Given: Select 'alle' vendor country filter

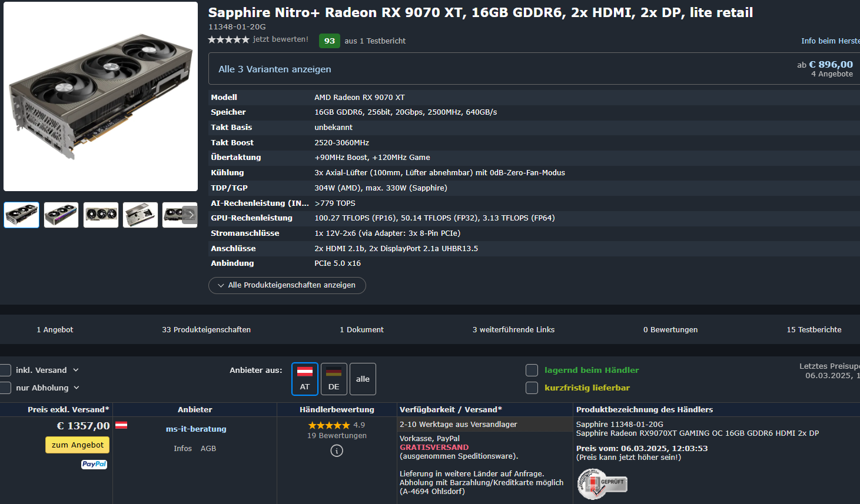Looking at the screenshot, I should 363,379.
